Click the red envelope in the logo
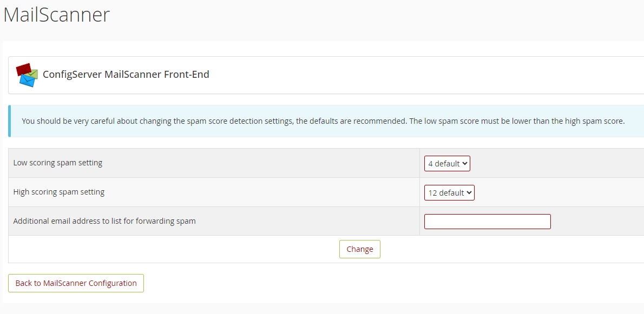644x314 pixels. point(23,69)
